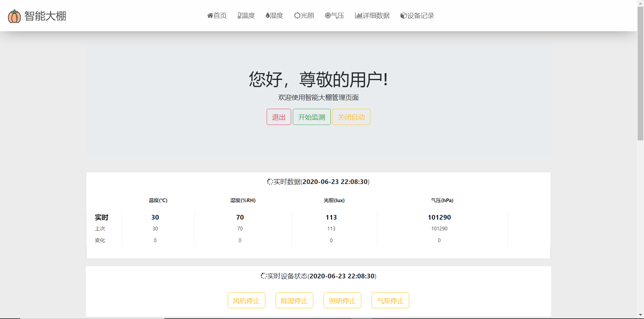The image size is (644, 319).
Task: Click the 上次 row label
Action: (100, 229)
